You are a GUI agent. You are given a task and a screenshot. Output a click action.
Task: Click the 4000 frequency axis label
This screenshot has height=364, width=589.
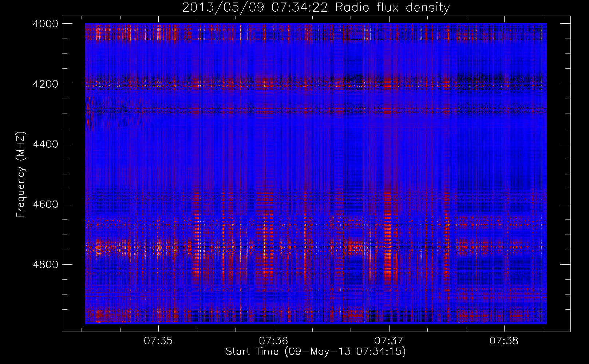coord(46,24)
